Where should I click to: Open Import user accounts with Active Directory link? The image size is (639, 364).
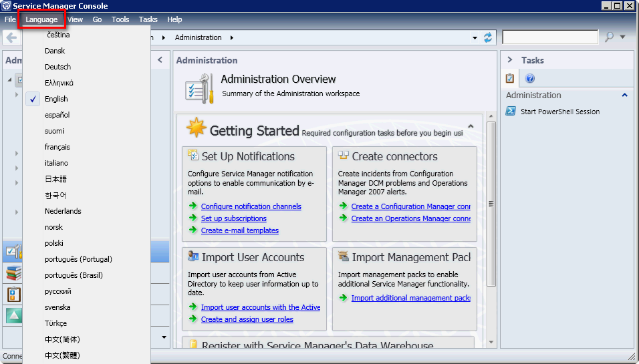(261, 307)
